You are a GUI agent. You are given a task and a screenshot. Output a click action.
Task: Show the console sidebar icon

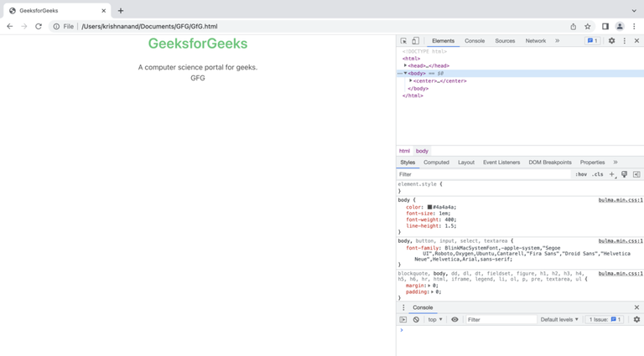tap(403, 319)
